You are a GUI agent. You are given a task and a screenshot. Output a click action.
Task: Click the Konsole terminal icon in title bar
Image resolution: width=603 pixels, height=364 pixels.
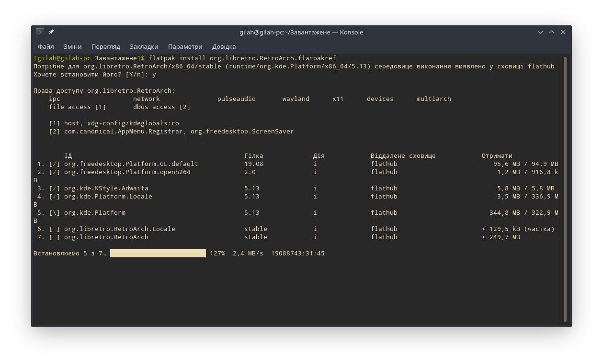(x=40, y=32)
